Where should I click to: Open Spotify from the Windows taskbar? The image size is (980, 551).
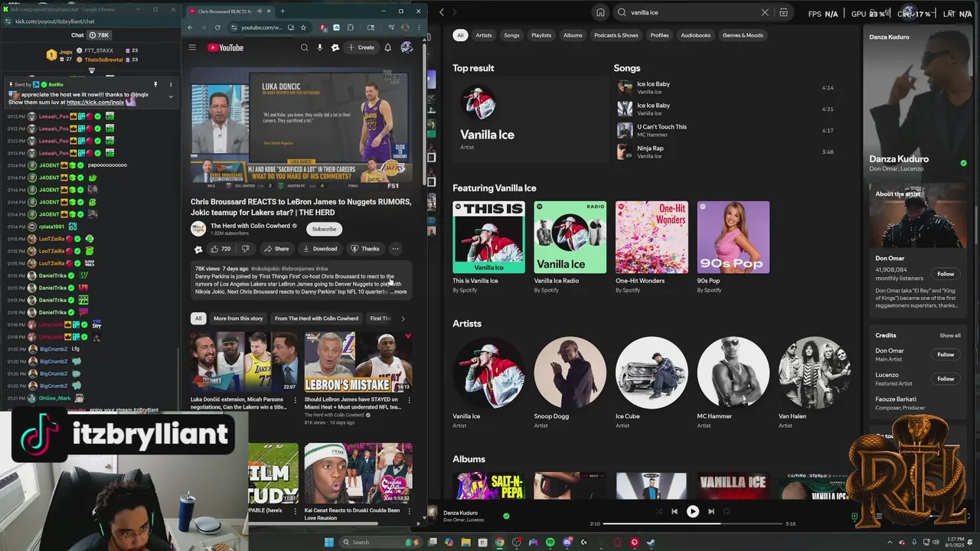point(550,542)
